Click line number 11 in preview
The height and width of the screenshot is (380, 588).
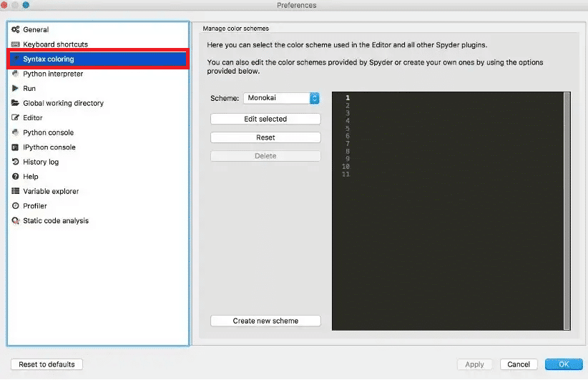click(x=346, y=174)
